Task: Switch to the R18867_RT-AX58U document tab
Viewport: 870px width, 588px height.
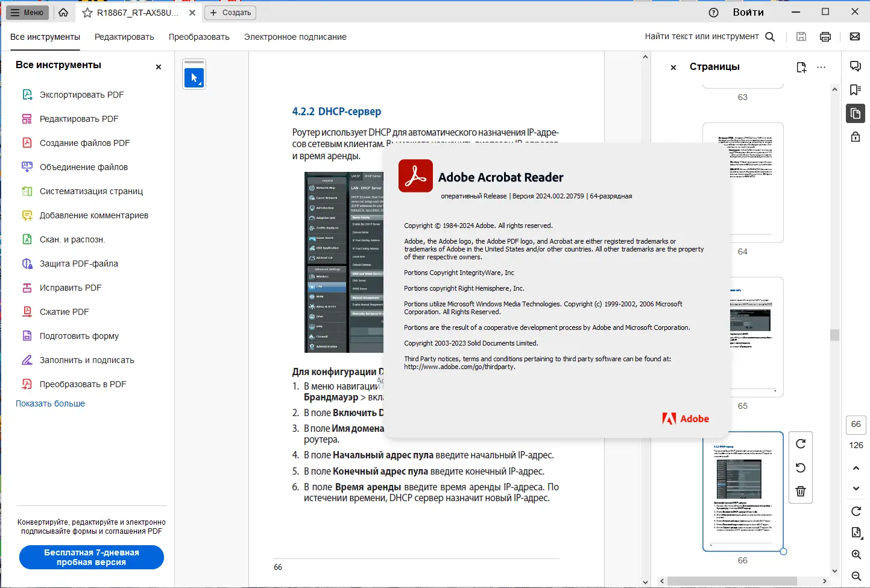Action: [137, 13]
